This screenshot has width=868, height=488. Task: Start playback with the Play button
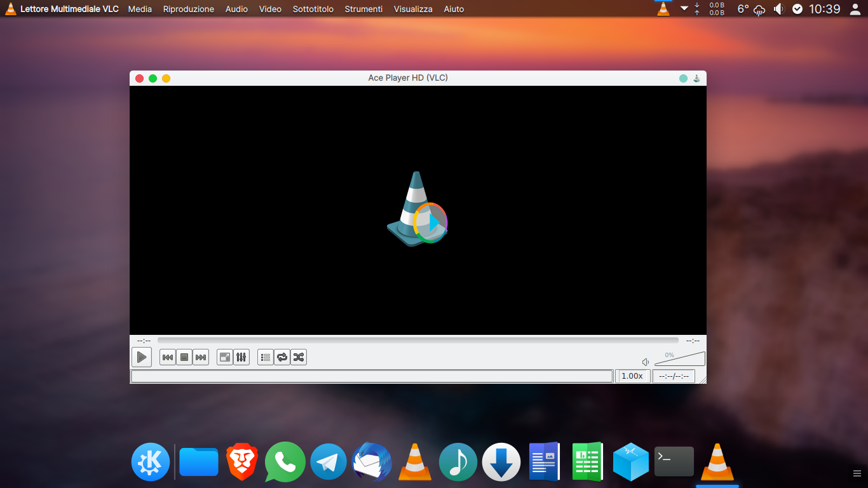point(142,357)
